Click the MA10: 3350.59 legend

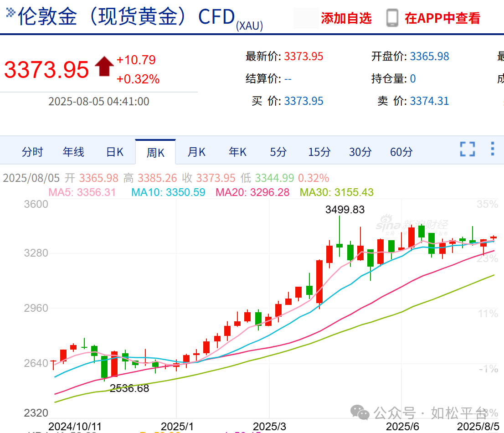tap(168, 192)
